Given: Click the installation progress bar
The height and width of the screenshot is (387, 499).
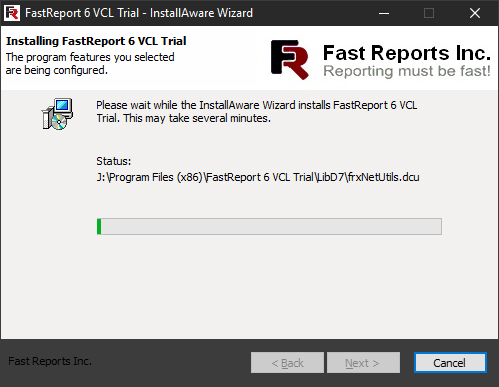Looking at the screenshot, I should click(269, 227).
